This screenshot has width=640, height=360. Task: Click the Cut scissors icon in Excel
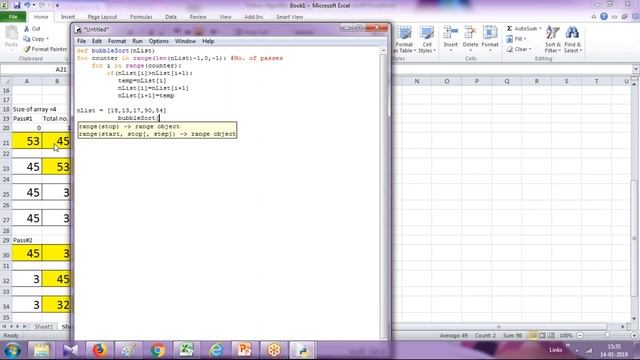(27, 29)
